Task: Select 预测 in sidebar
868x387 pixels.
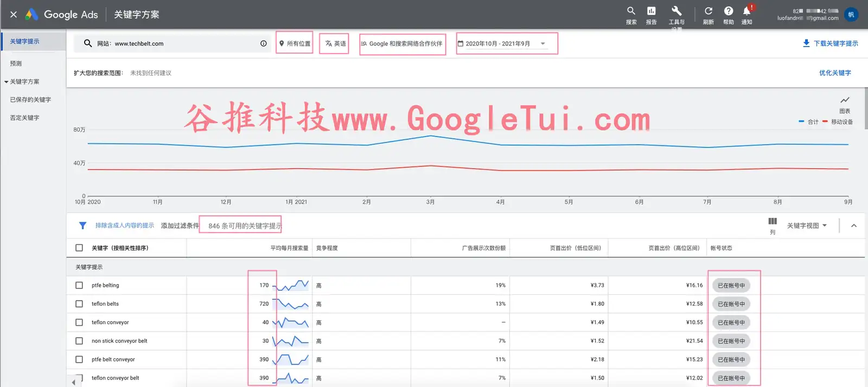Action: click(16, 63)
